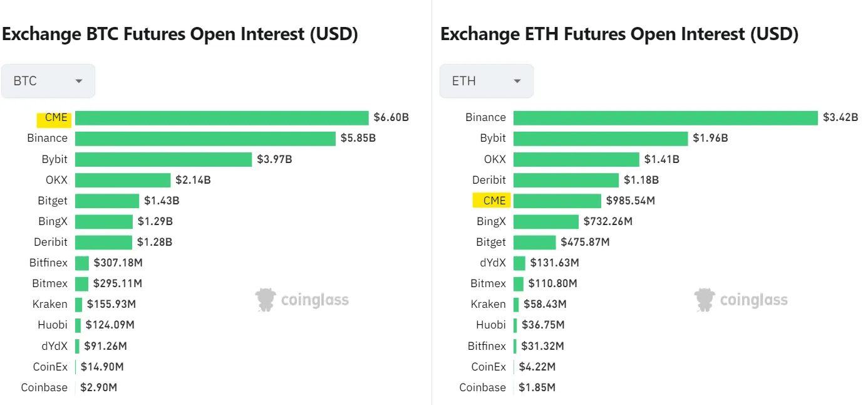Click the highlighted CME label in BTC chart
The width and height of the screenshot is (868, 405).
pos(55,118)
